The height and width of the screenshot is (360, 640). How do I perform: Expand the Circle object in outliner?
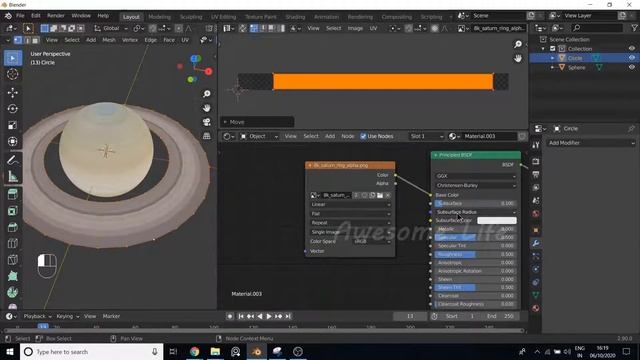click(x=552, y=58)
